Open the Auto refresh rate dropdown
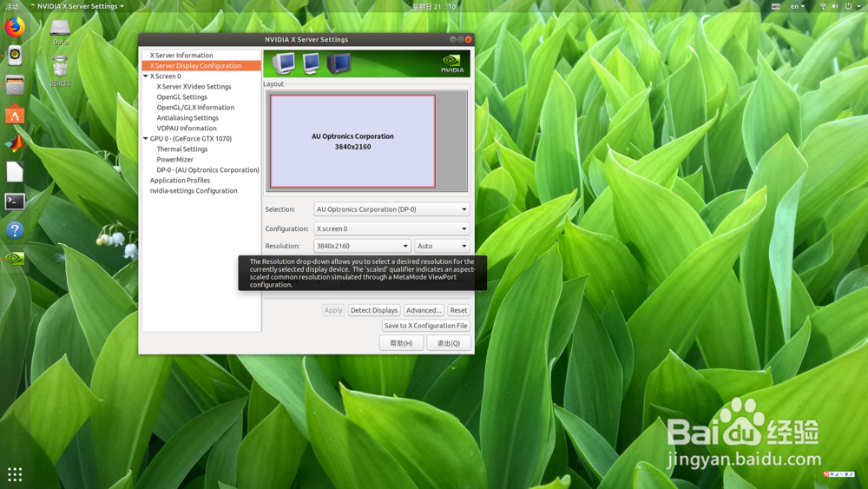This screenshot has width=868, height=489. coord(442,246)
